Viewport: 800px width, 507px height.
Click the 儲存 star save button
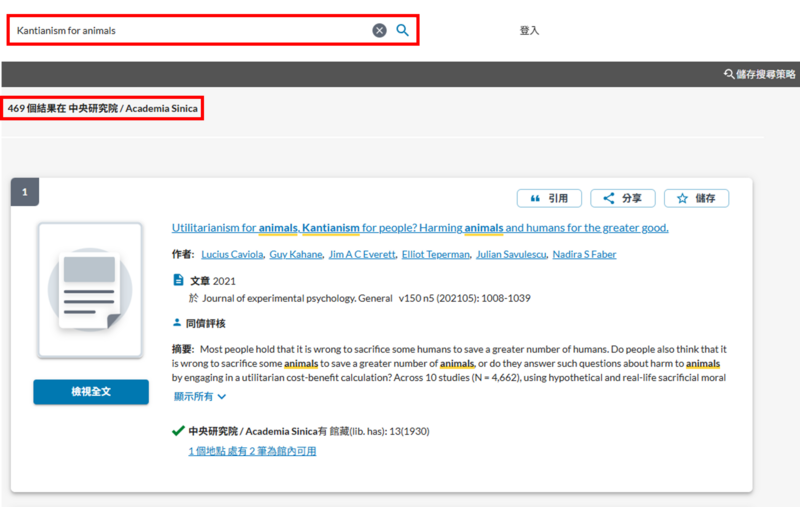pyautogui.click(x=696, y=198)
